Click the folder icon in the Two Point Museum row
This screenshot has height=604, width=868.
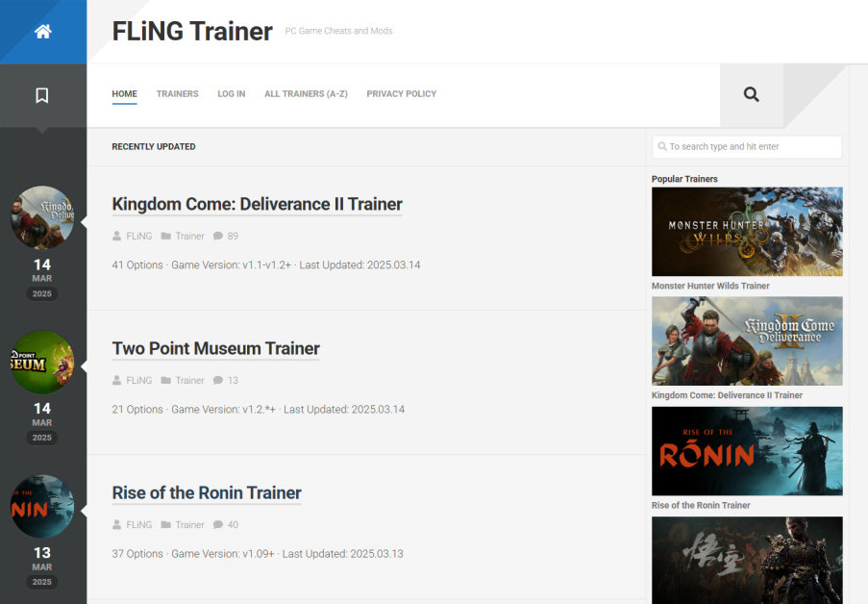(165, 380)
